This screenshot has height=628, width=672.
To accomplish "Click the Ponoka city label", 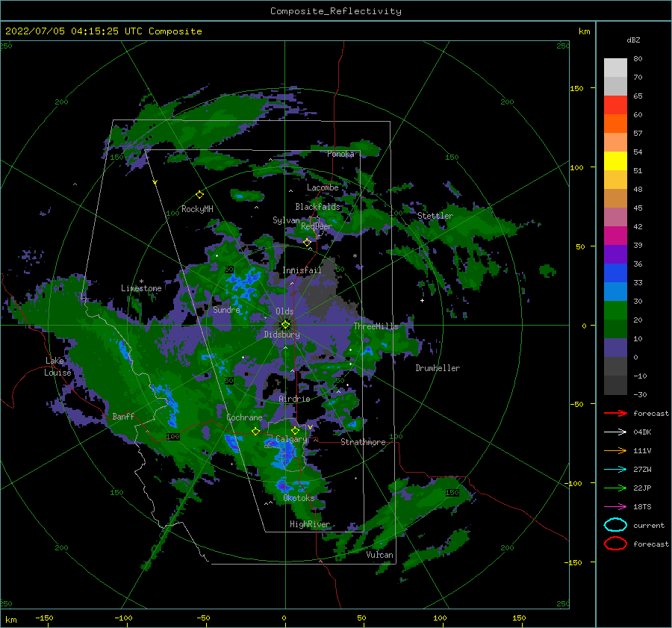I will pos(340,154).
